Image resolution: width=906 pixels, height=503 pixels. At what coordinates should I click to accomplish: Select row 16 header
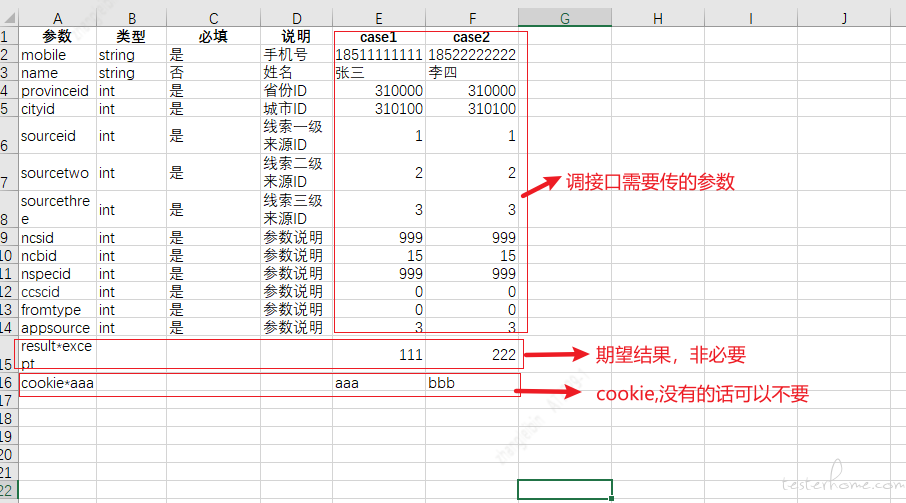pos(9,382)
